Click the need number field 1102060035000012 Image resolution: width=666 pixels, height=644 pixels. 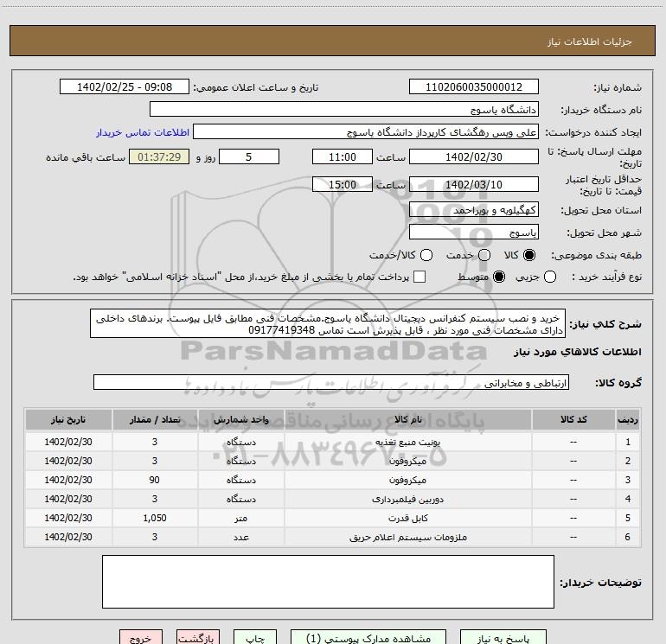[x=474, y=86]
